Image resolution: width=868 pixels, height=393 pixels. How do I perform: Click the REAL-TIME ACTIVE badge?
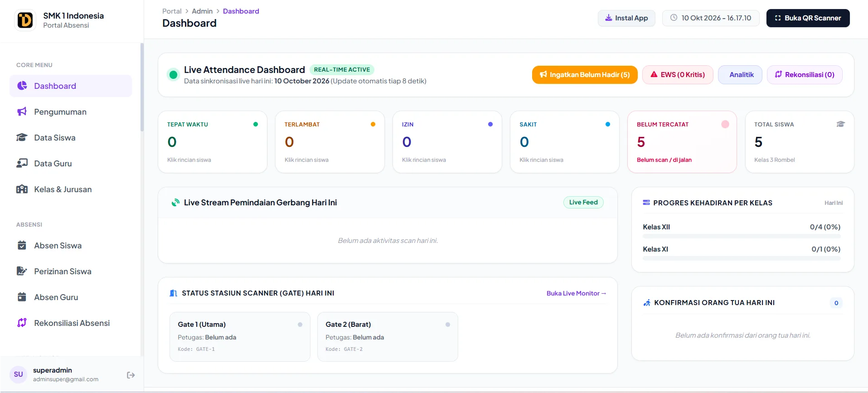[x=342, y=69]
